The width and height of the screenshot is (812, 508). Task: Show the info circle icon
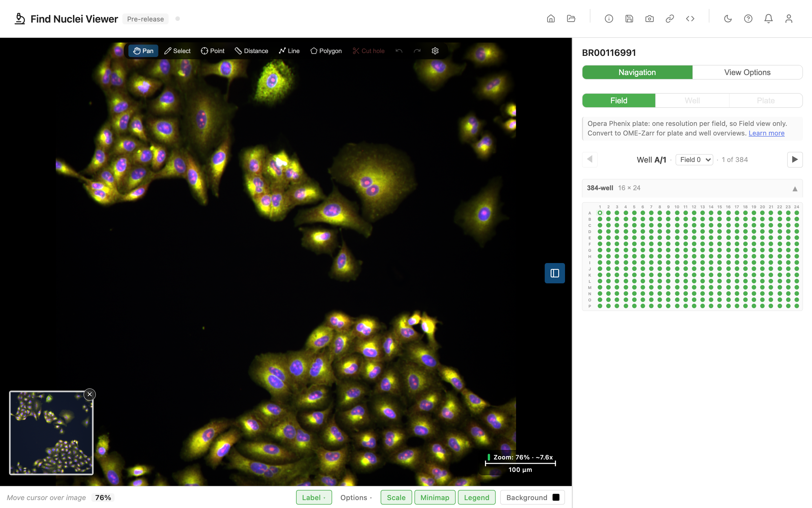point(609,19)
